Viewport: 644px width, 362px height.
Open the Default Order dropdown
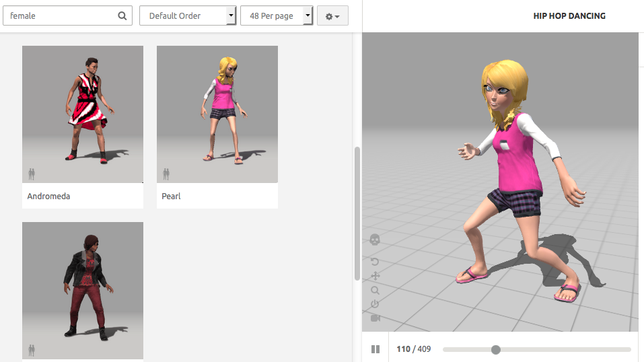tap(188, 15)
